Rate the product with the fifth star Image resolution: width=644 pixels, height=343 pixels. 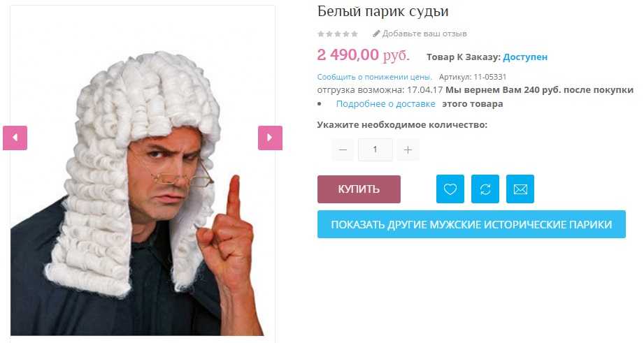(354, 34)
